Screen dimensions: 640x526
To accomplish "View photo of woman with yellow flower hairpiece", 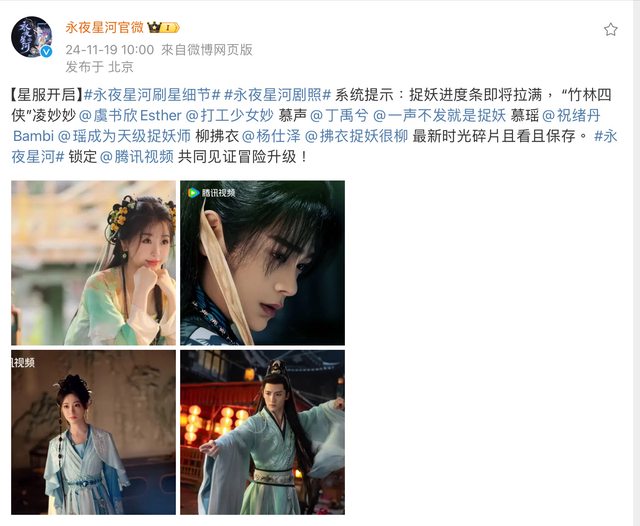I will pos(93,263).
